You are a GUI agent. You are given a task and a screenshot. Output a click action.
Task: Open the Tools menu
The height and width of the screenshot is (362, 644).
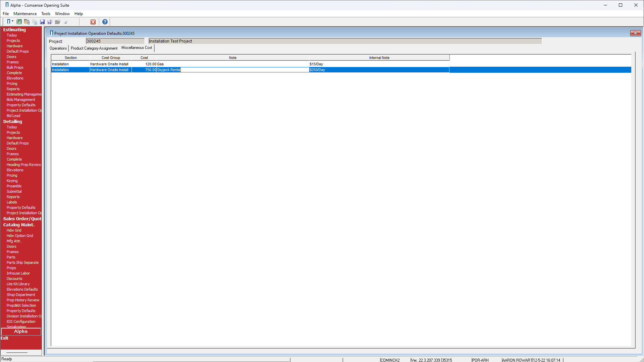pyautogui.click(x=46, y=14)
